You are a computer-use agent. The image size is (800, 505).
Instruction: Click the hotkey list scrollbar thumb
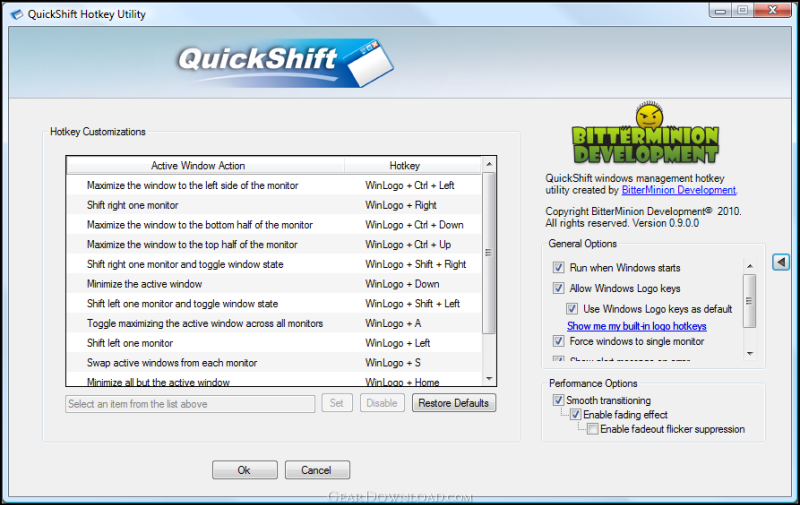pyautogui.click(x=489, y=252)
